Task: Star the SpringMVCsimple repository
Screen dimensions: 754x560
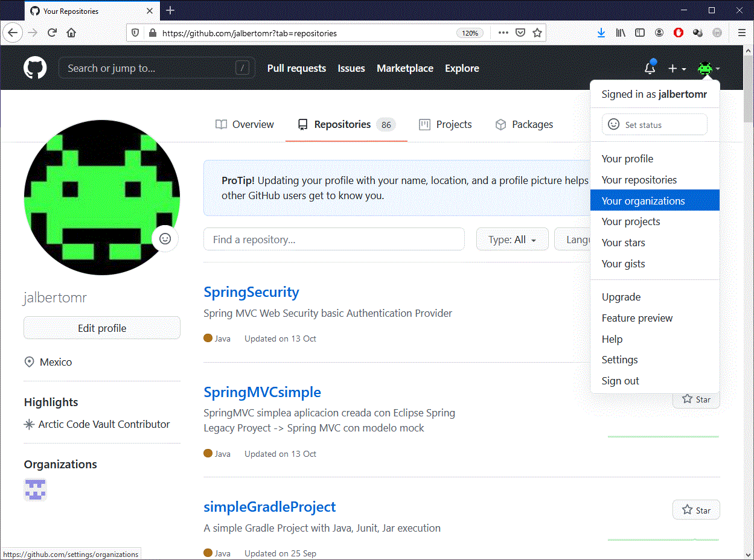Action: (696, 399)
